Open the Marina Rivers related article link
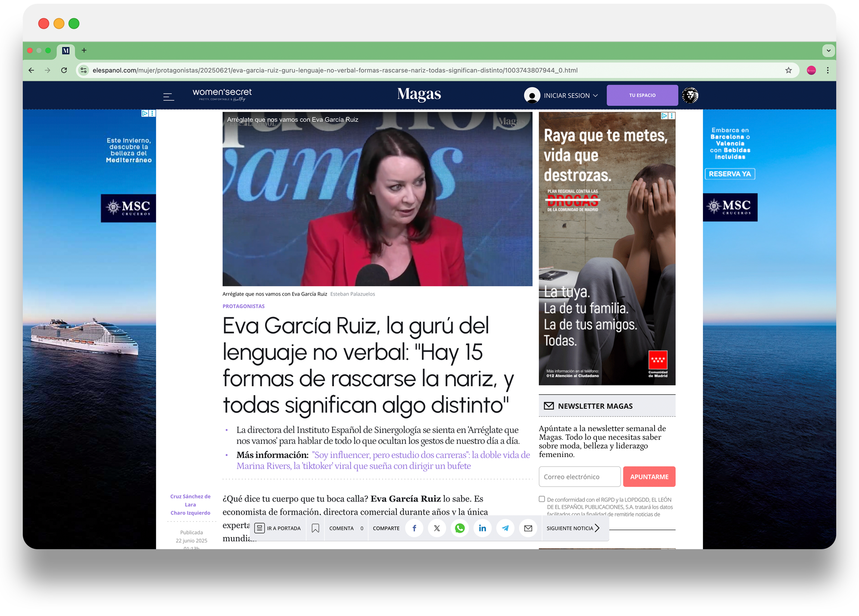Image resolution: width=859 pixels, height=616 pixels. pyautogui.click(x=383, y=460)
